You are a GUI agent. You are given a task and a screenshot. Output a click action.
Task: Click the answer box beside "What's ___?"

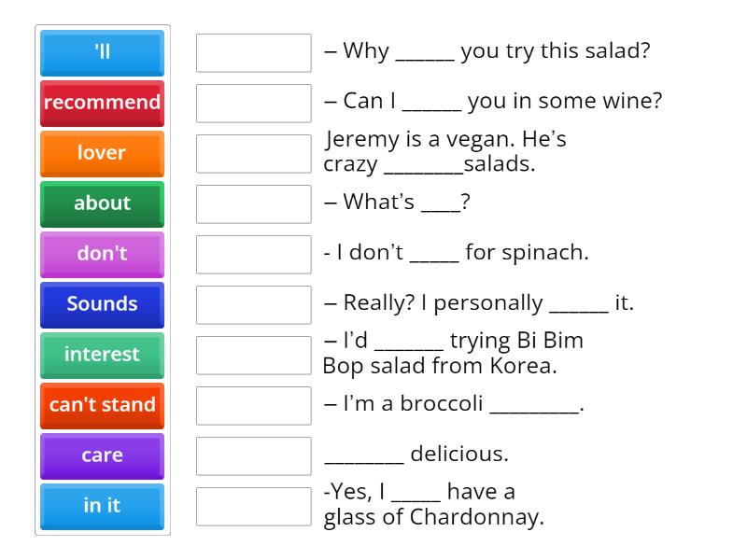click(x=253, y=204)
